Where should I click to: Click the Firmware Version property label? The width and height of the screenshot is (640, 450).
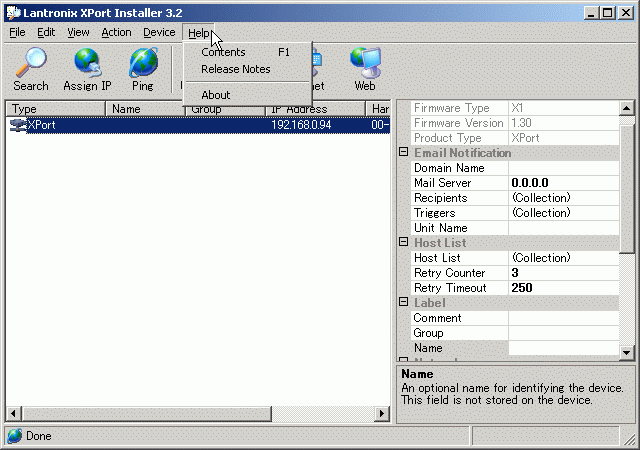coord(459,123)
